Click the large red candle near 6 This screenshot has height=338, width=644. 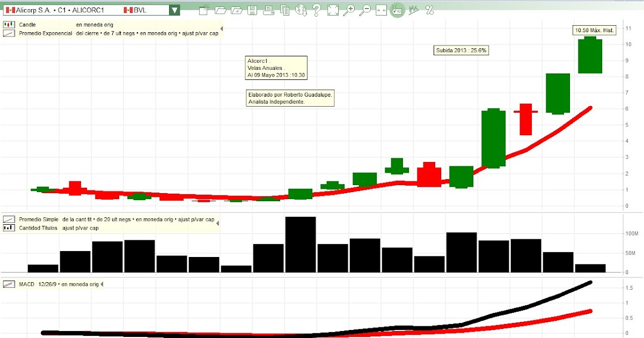[x=525, y=120]
